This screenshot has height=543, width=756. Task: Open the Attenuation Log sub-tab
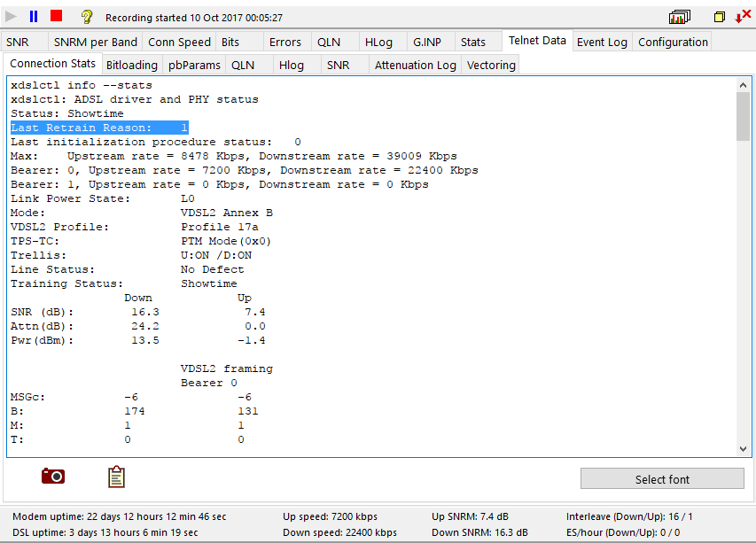pos(415,65)
